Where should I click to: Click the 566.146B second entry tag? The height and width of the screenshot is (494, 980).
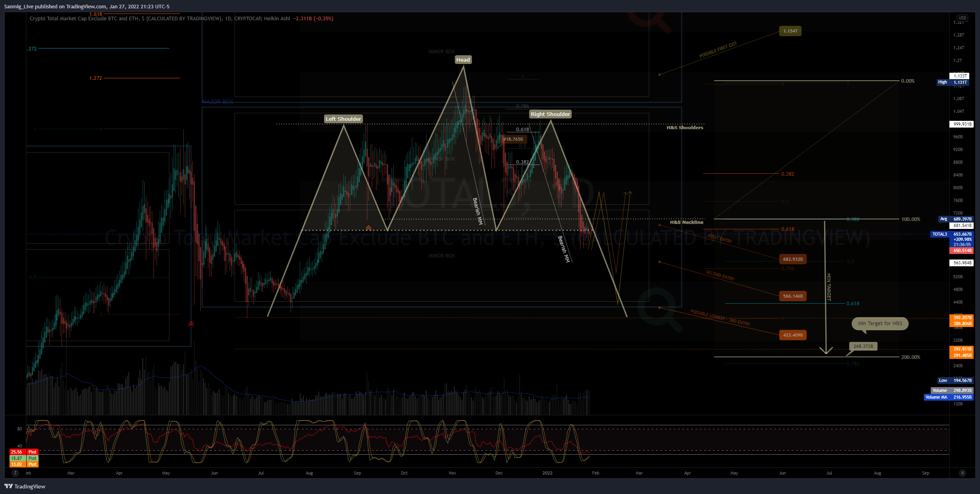(x=793, y=296)
